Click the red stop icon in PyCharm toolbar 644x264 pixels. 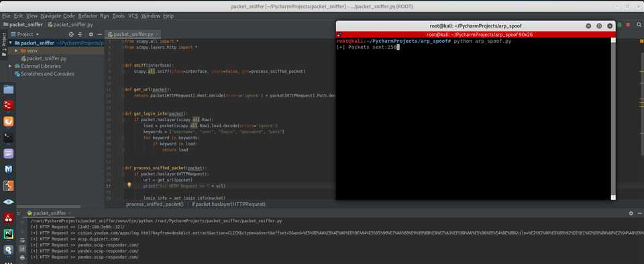click(x=628, y=25)
